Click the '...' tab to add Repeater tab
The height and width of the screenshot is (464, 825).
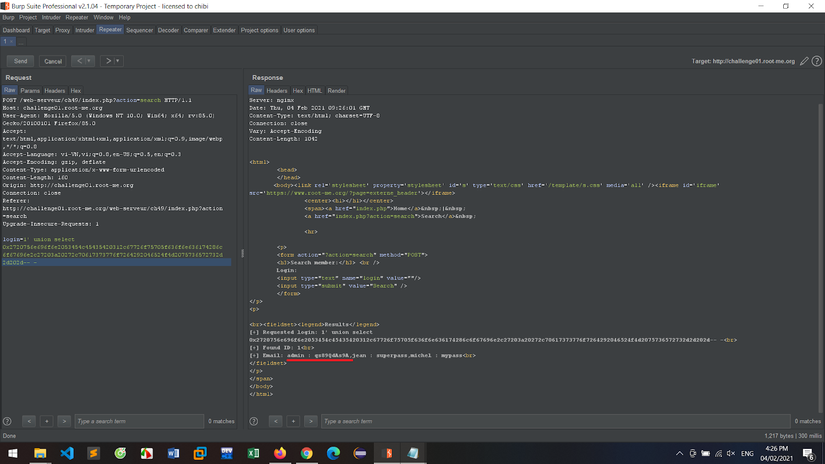pos(21,42)
